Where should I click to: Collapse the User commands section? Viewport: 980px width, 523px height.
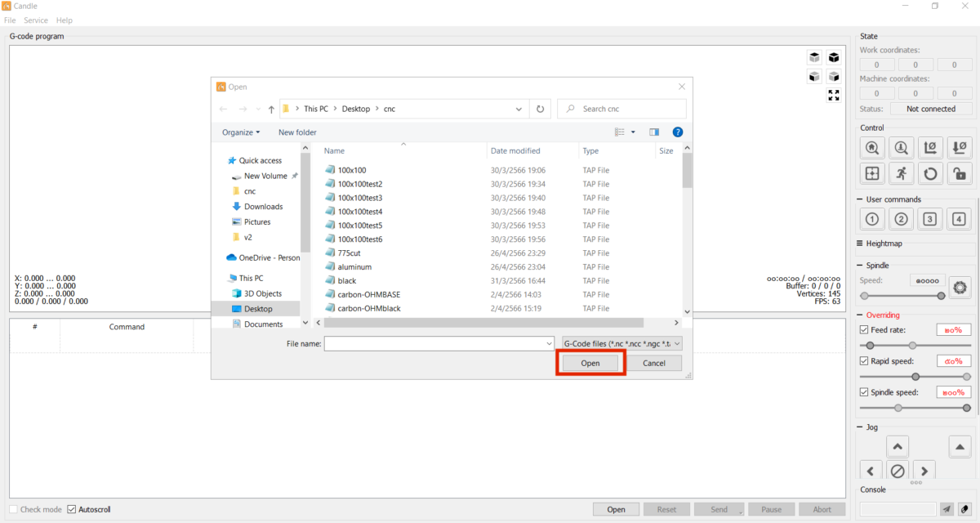(x=862, y=199)
